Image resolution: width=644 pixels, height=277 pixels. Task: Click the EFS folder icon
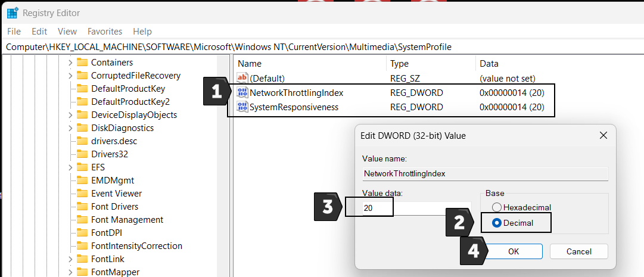[x=83, y=167]
